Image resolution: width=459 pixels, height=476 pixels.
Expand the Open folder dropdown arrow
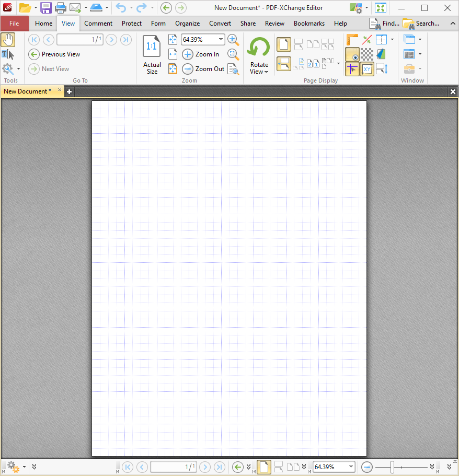pyautogui.click(x=36, y=8)
